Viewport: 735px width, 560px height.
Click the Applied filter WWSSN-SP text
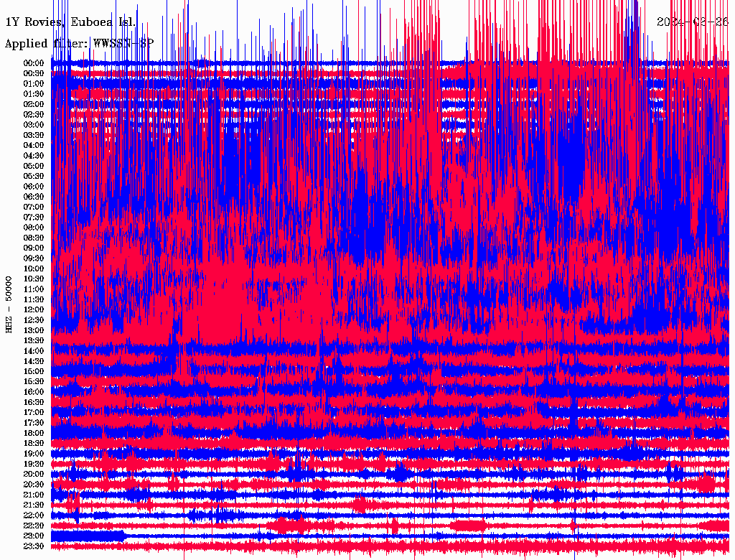(x=79, y=44)
